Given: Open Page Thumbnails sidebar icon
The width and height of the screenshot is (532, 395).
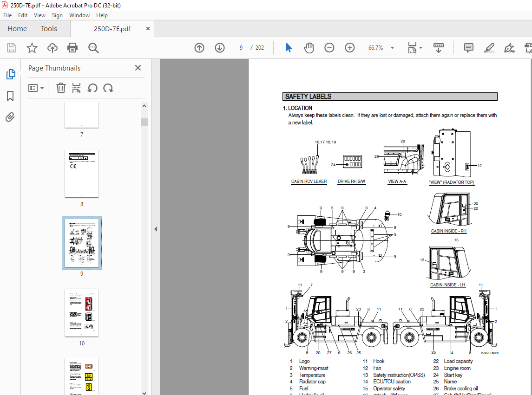Looking at the screenshot, I should click(x=11, y=74).
